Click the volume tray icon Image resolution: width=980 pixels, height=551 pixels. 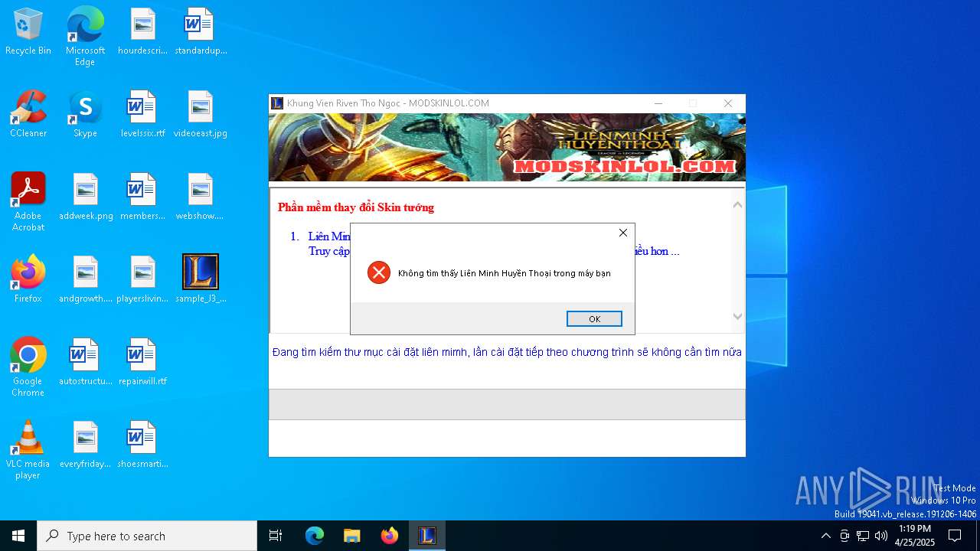click(881, 536)
